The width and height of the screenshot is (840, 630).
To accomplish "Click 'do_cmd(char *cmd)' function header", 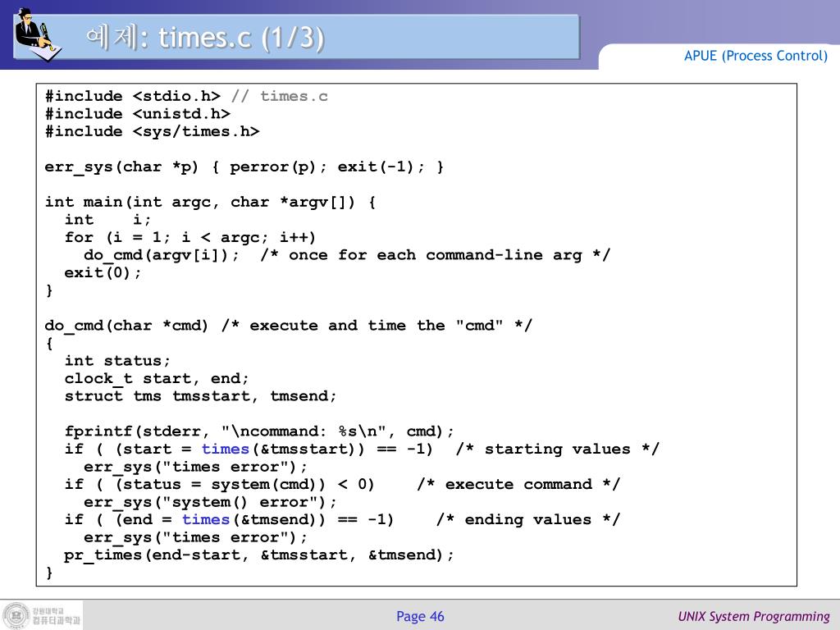I will point(126,326).
